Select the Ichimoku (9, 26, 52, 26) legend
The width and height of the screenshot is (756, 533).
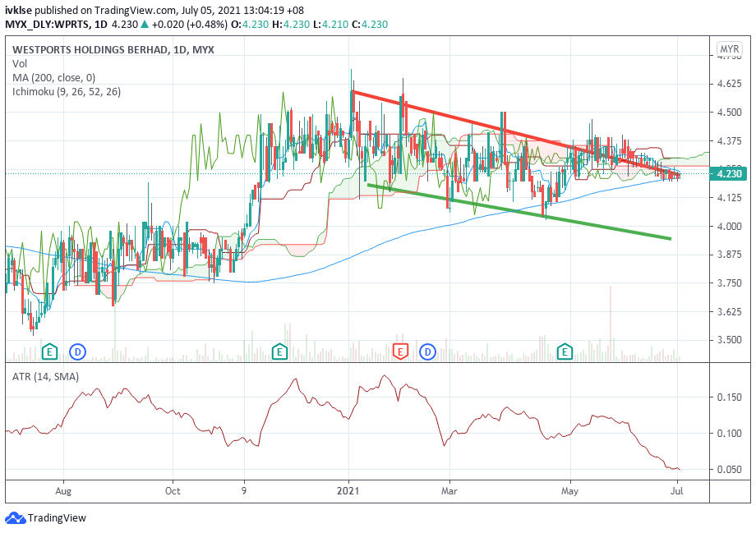click(x=67, y=91)
